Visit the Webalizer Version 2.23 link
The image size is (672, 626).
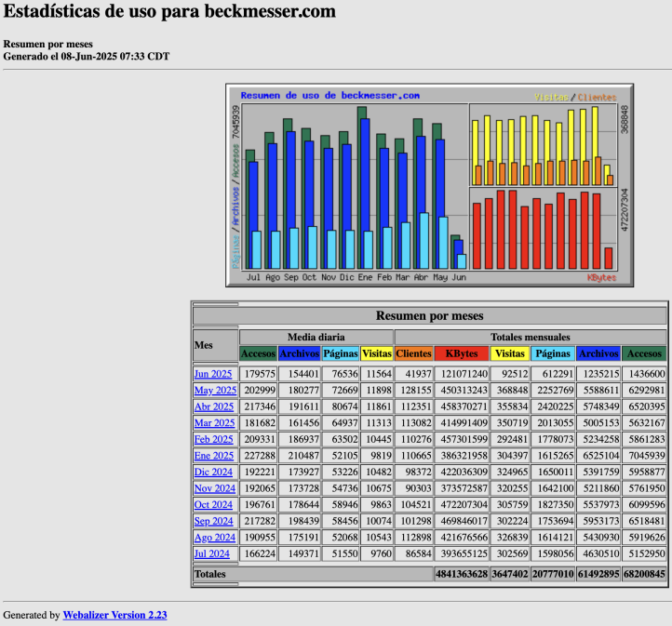tap(114, 615)
